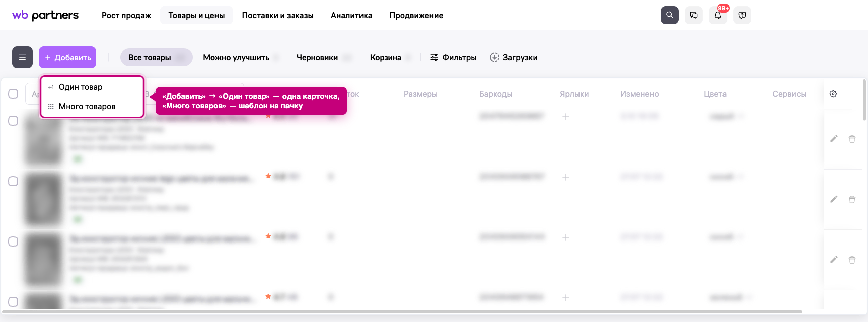The image size is (868, 322).
Task: Add a label via plus in fourth row
Action: [x=566, y=298]
